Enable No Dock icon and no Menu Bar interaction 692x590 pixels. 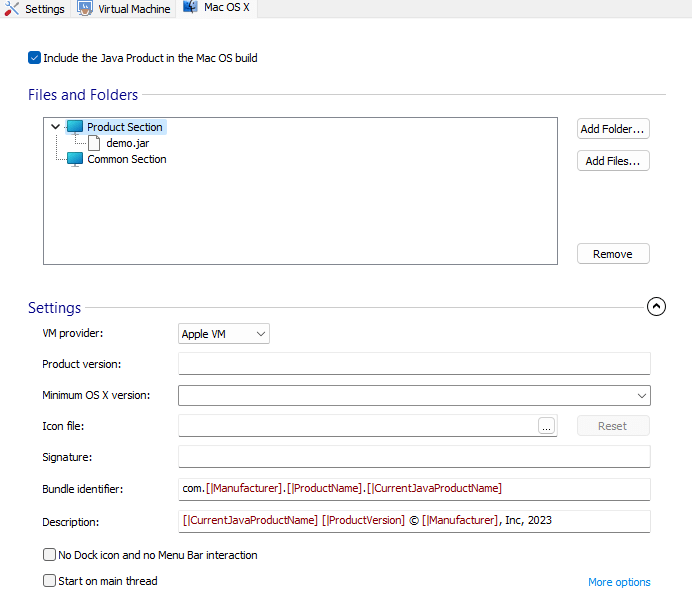[49, 555]
